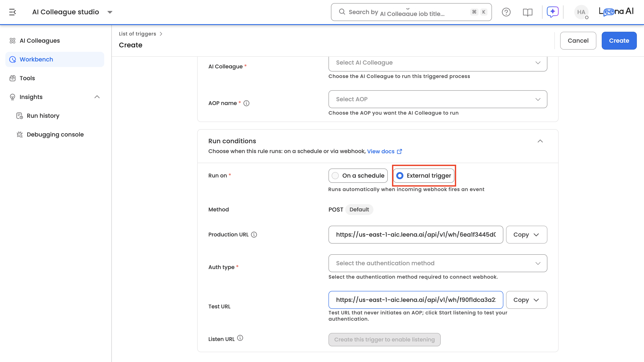Click the AOP name info icon

[246, 103]
